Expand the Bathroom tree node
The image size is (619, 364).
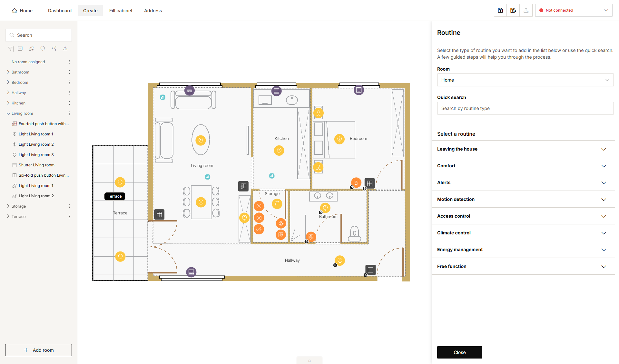click(8, 72)
